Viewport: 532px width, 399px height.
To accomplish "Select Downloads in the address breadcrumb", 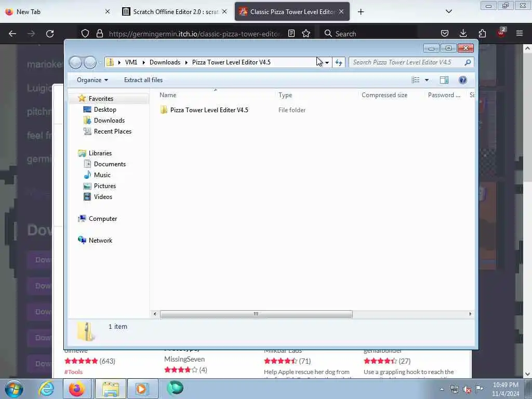I will (165, 62).
